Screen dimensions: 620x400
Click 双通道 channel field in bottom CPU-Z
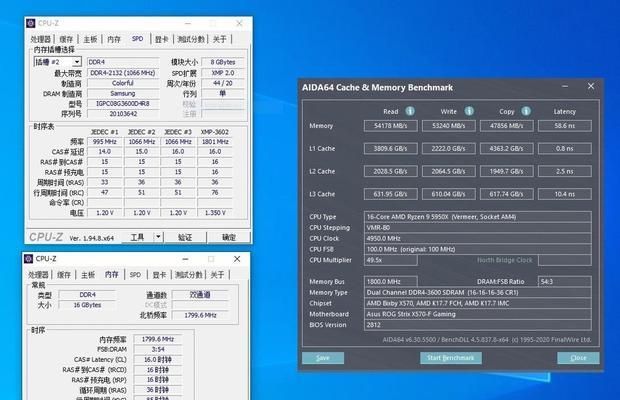point(200,294)
